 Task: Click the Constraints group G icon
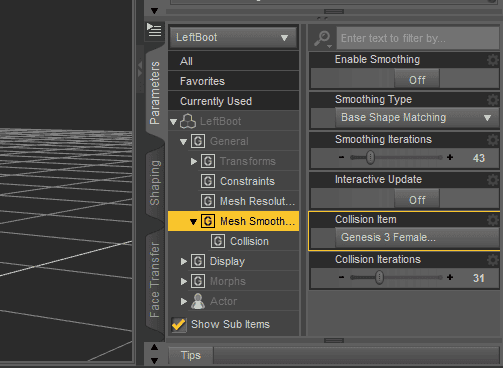[x=208, y=181]
